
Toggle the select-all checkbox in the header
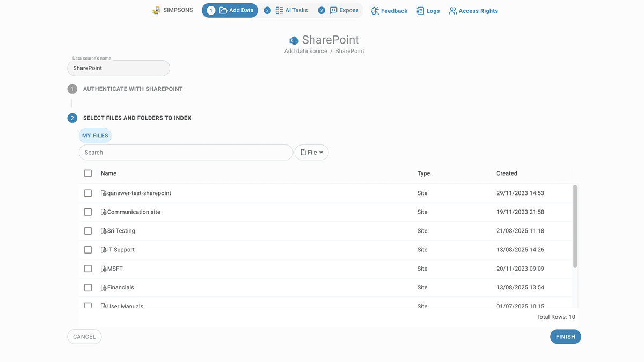[x=88, y=173]
